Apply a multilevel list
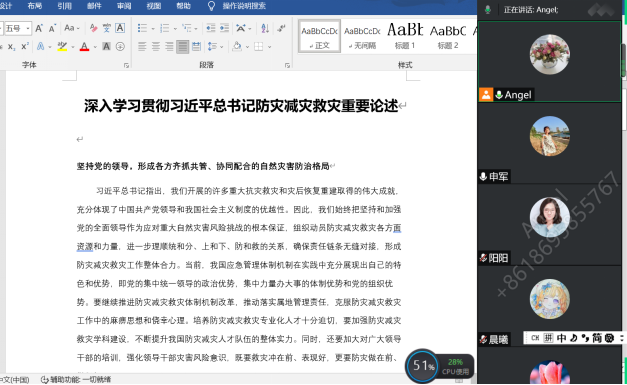Image resolution: width=627 pixels, height=385 pixels. (187, 28)
